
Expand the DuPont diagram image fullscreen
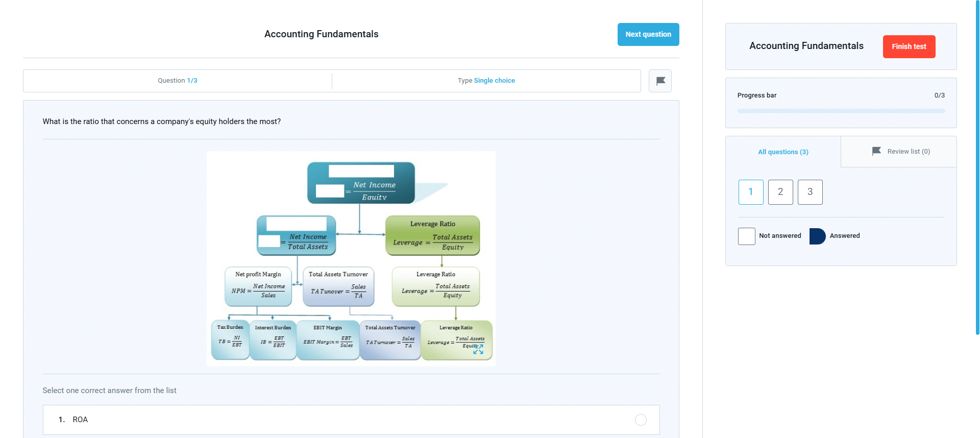point(478,349)
